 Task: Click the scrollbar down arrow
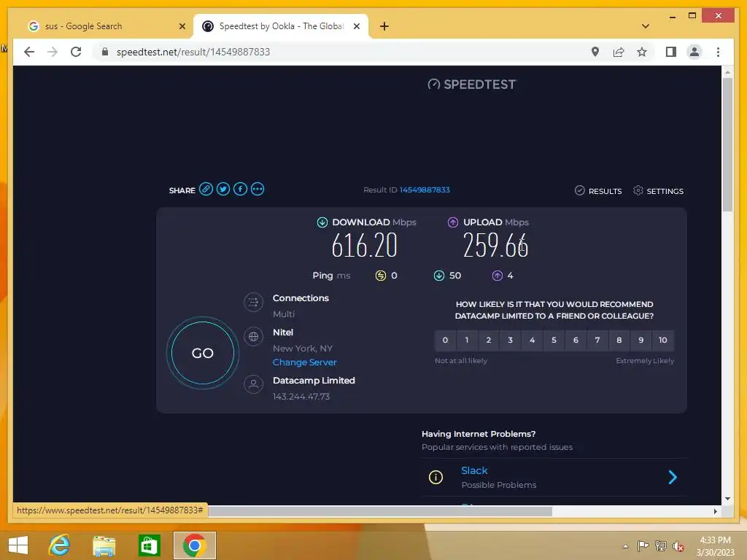(x=727, y=499)
